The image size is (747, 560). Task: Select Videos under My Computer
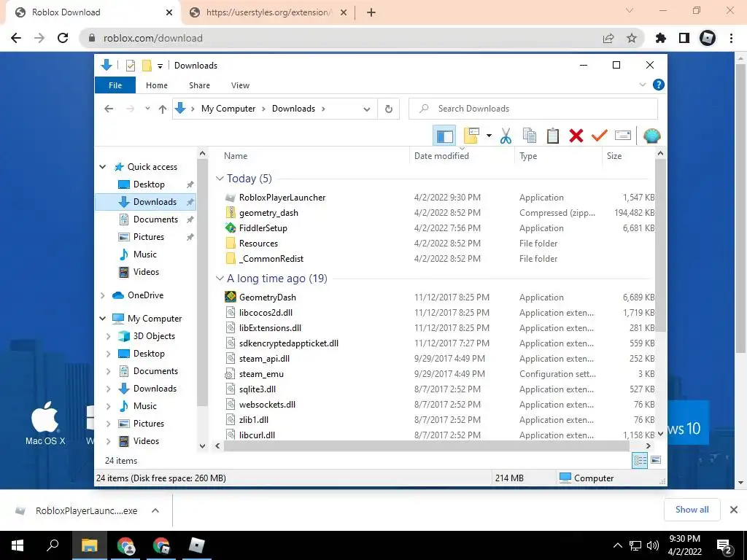point(145,441)
